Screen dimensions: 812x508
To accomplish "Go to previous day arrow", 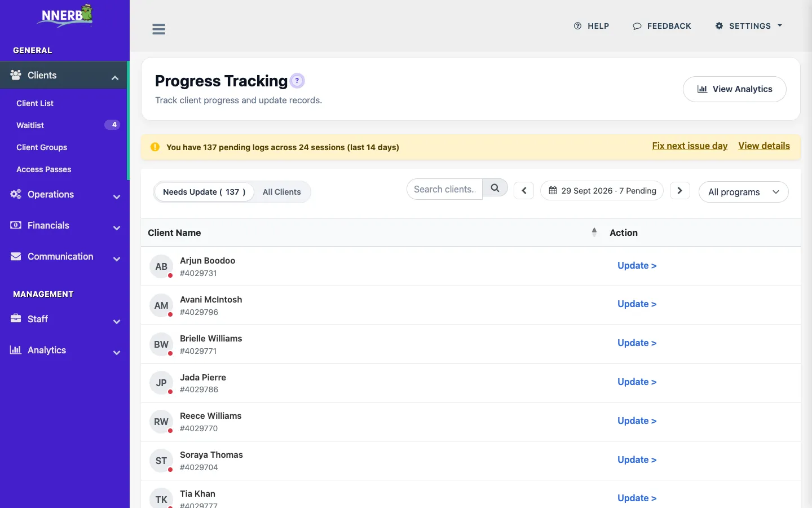I will (x=524, y=191).
